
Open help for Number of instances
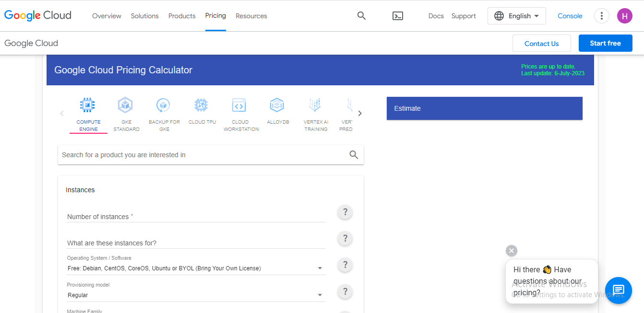click(x=345, y=212)
